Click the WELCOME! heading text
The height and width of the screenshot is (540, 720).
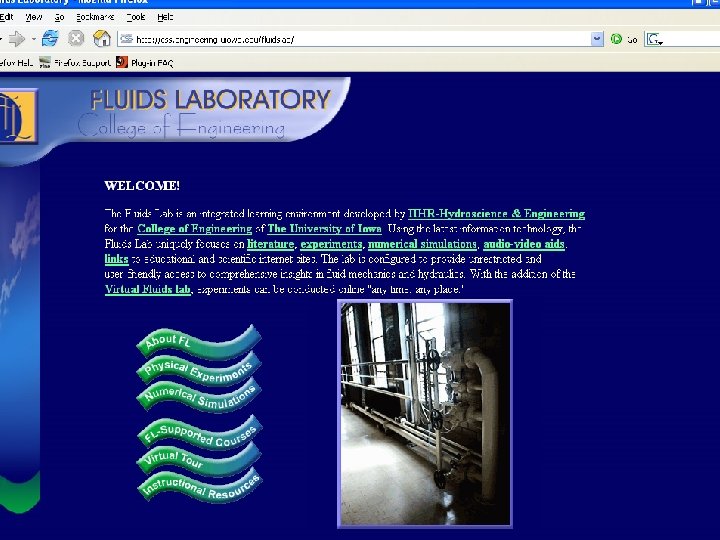pyautogui.click(x=142, y=186)
